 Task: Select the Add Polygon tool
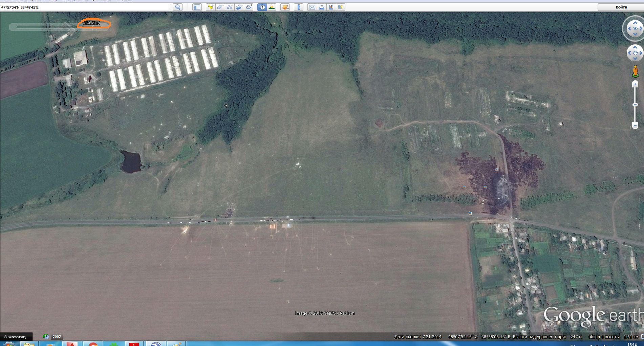[220, 7]
